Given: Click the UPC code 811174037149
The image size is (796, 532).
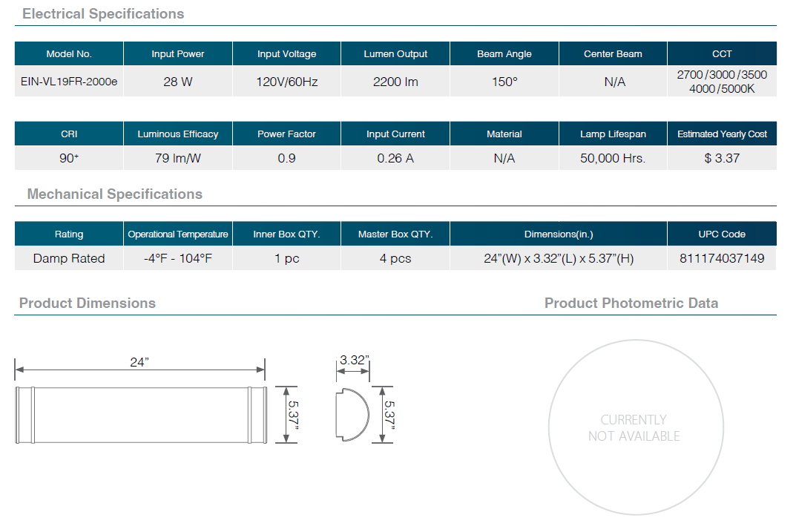Looking at the screenshot, I should point(722,258).
